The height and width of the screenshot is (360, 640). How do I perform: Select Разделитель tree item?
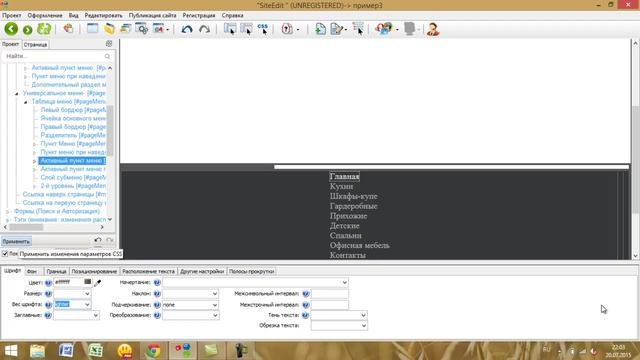coord(73,135)
